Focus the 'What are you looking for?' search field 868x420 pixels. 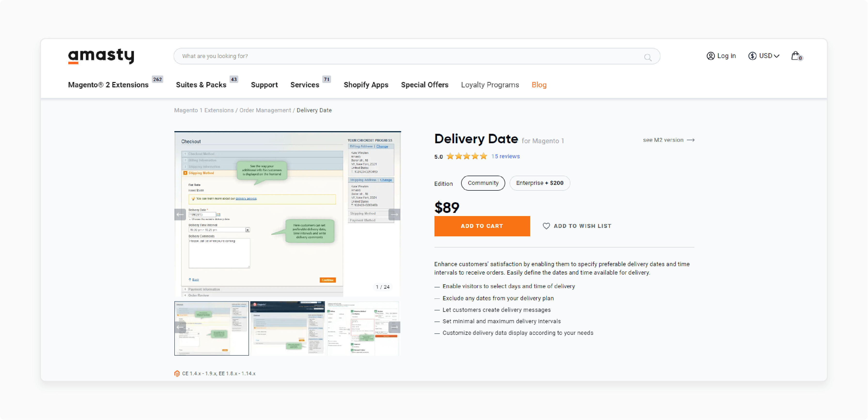[417, 56]
